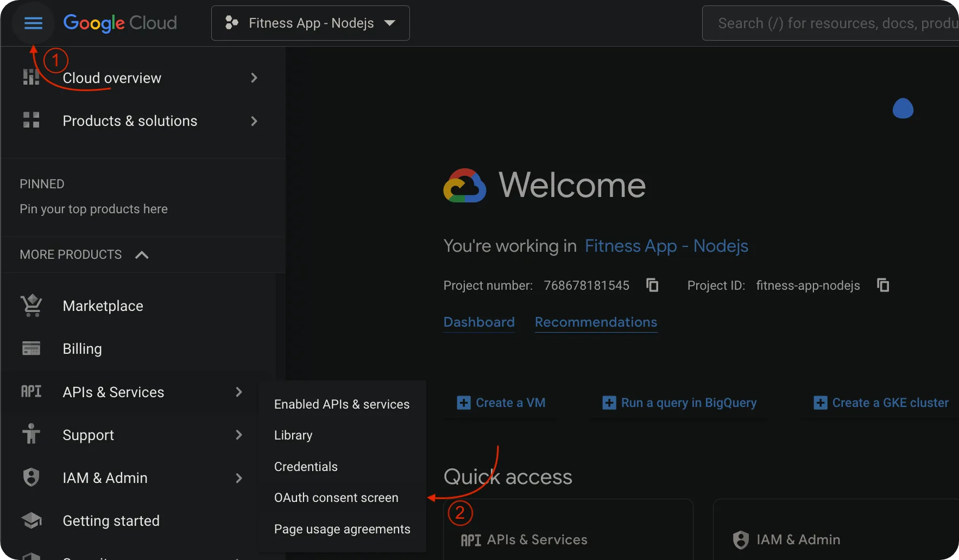Click the Google Cloud icon beside Welcome
This screenshot has width=959, height=560.
[465, 186]
